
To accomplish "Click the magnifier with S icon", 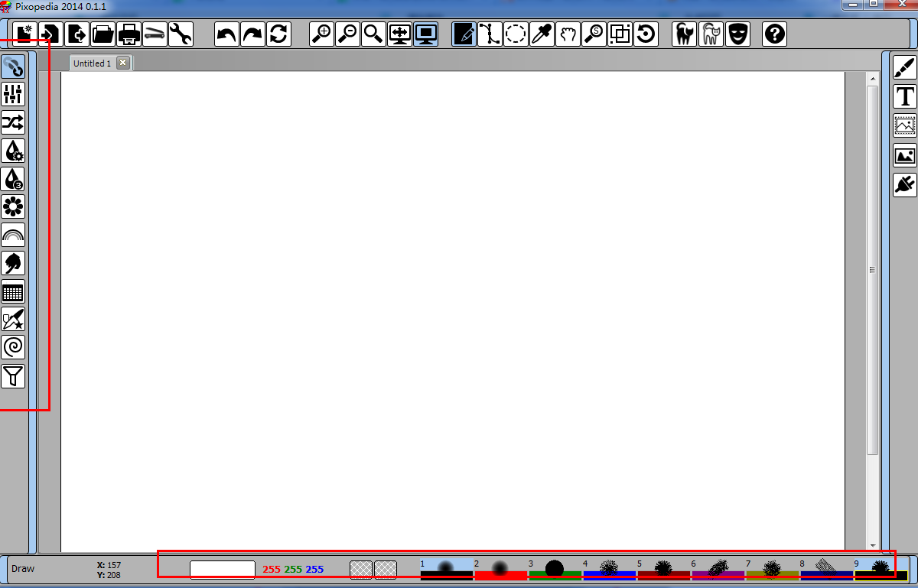I will (594, 34).
